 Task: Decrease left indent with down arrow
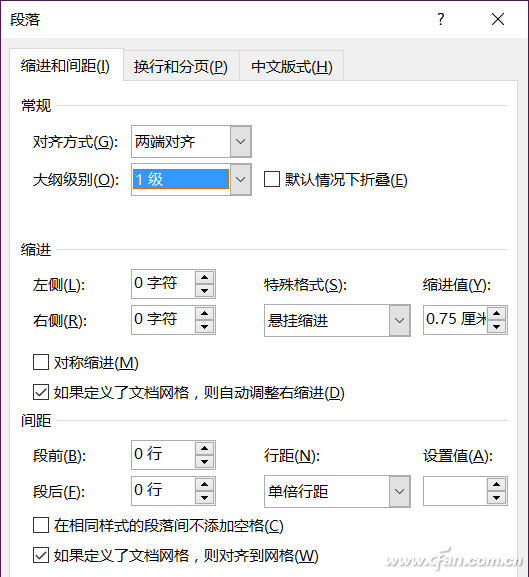click(205, 291)
